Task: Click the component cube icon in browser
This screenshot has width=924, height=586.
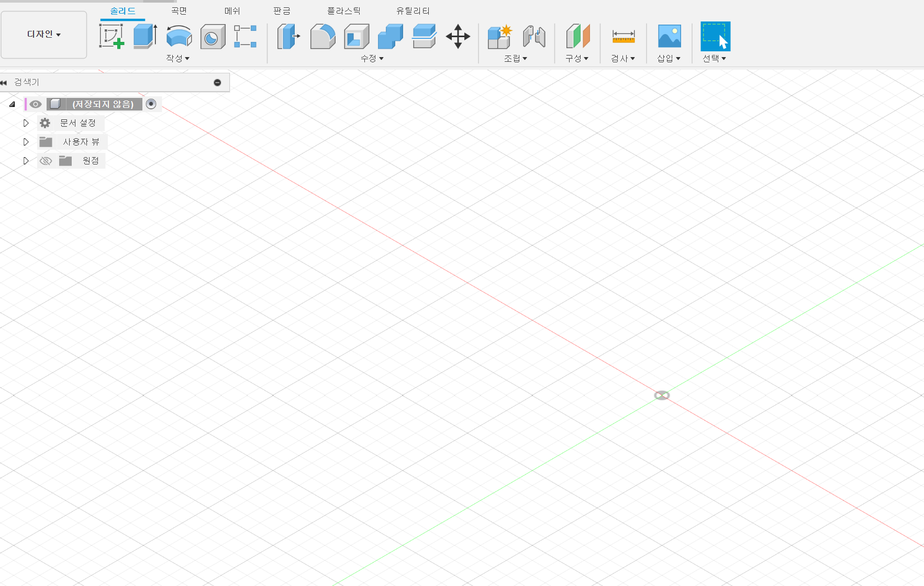Action: tap(55, 104)
